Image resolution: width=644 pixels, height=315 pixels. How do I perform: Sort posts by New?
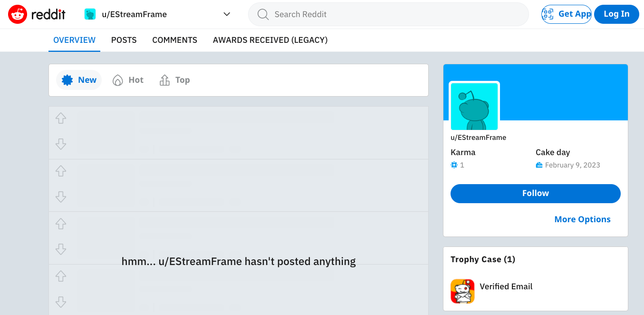(x=79, y=80)
